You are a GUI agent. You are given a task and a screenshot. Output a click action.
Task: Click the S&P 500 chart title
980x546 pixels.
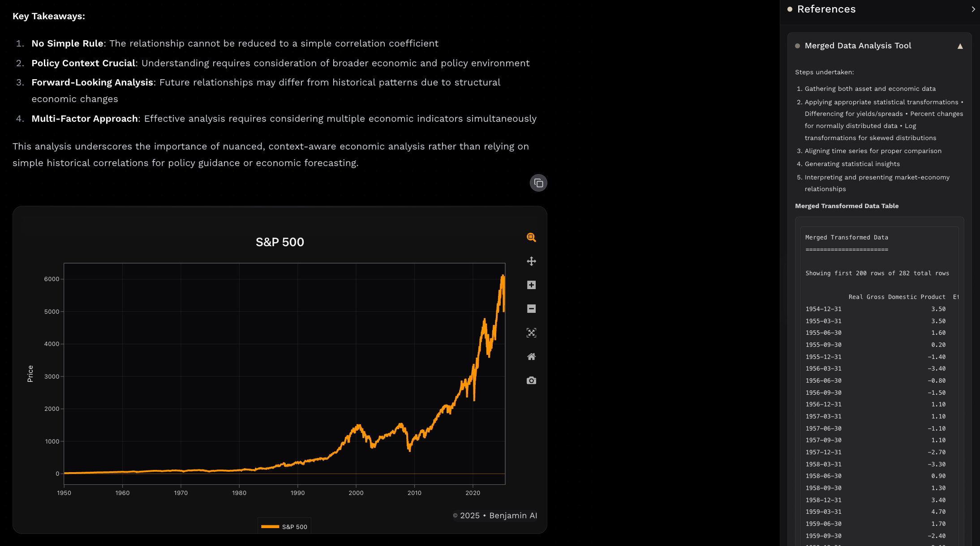[x=279, y=242]
